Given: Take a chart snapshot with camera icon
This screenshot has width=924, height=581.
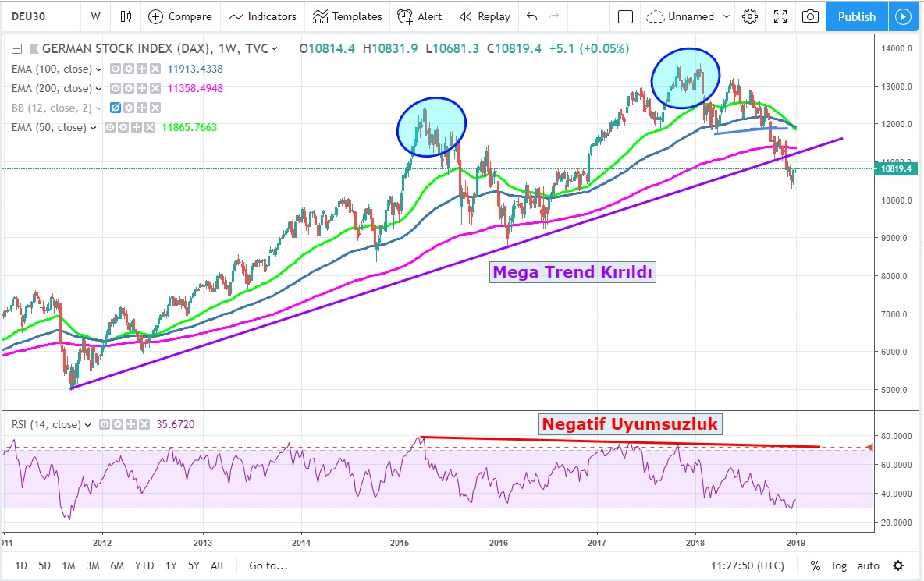Looking at the screenshot, I should pos(811,16).
